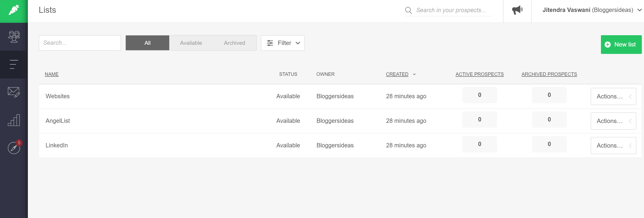Select the All status filter
The height and width of the screenshot is (218, 644).
click(x=147, y=43)
